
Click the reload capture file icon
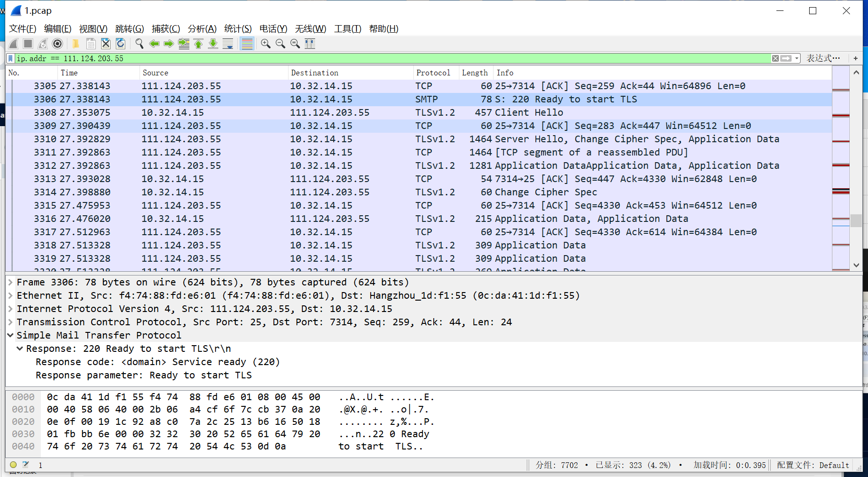point(121,44)
